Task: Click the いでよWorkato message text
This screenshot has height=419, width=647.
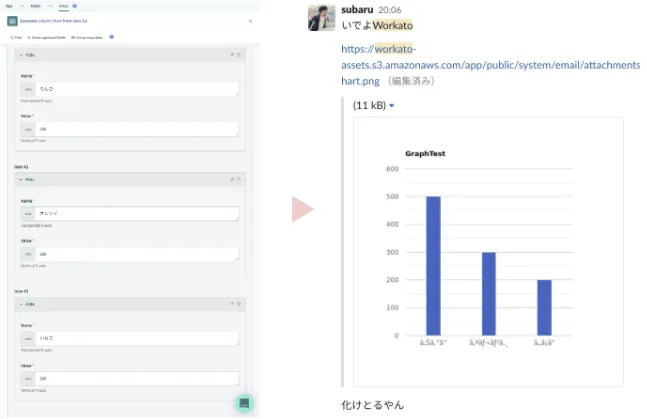Action: 377,25
